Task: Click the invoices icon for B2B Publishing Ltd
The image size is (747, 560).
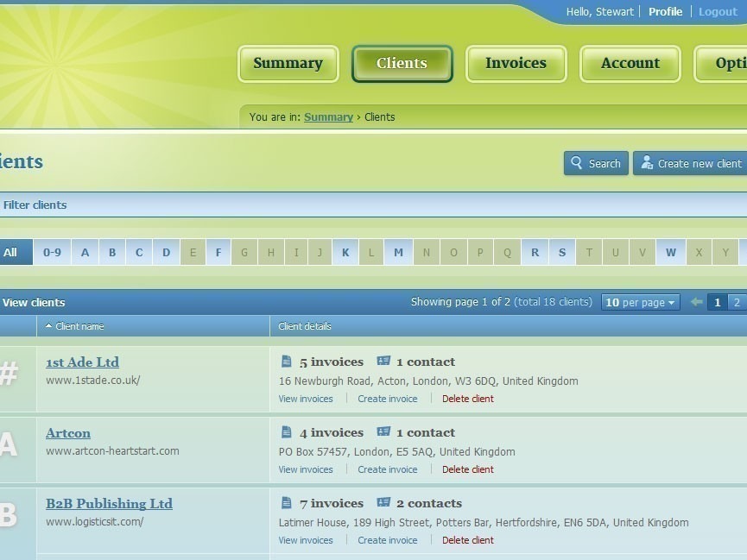Action: [287, 503]
